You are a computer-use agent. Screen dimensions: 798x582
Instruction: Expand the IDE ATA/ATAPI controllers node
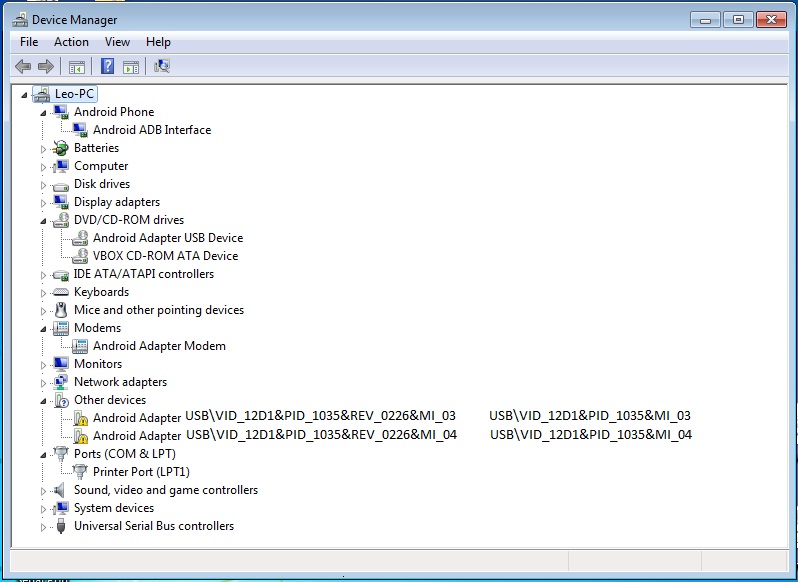click(43, 275)
